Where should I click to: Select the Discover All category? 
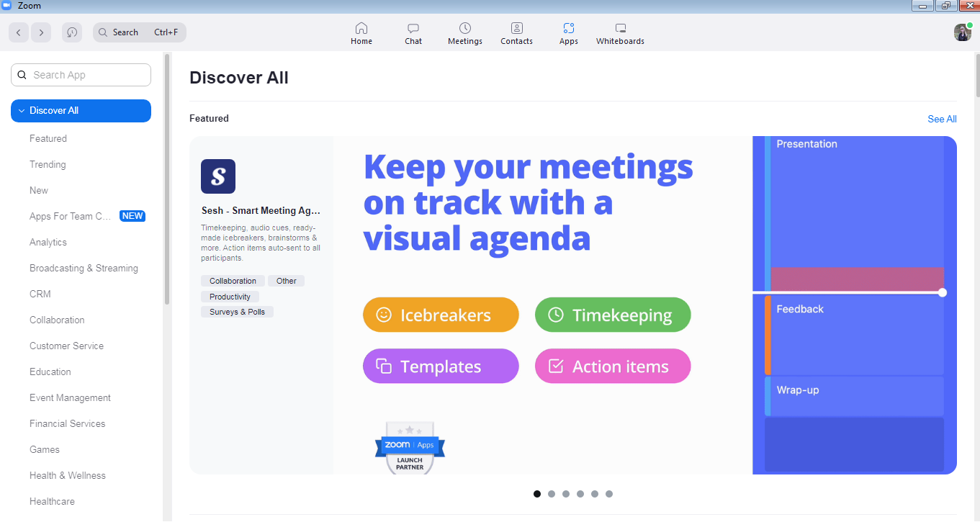pyautogui.click(x=81, y=111)
